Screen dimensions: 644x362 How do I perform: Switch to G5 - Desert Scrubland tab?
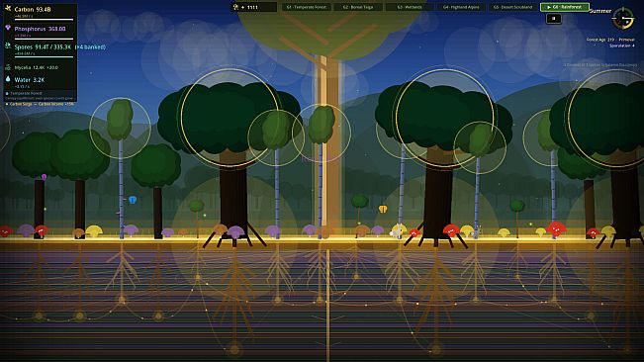point(512,7)
